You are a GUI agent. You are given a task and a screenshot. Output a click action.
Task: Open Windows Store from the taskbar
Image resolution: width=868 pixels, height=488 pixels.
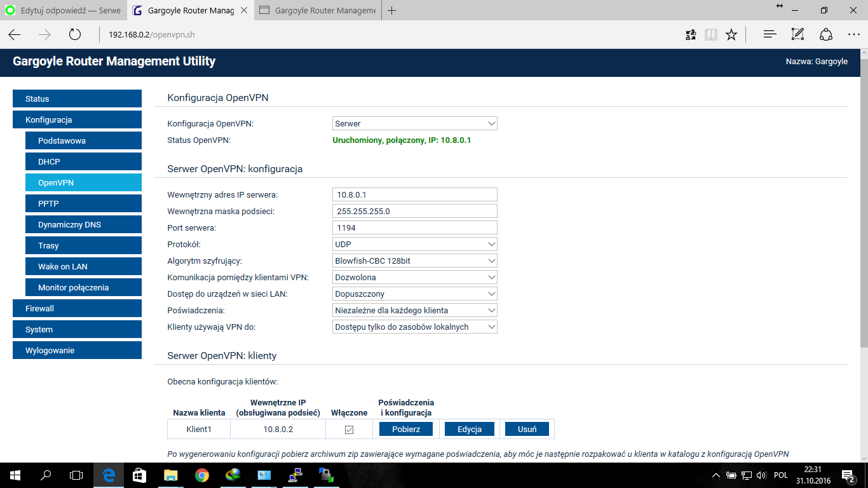tap(139, 475)
